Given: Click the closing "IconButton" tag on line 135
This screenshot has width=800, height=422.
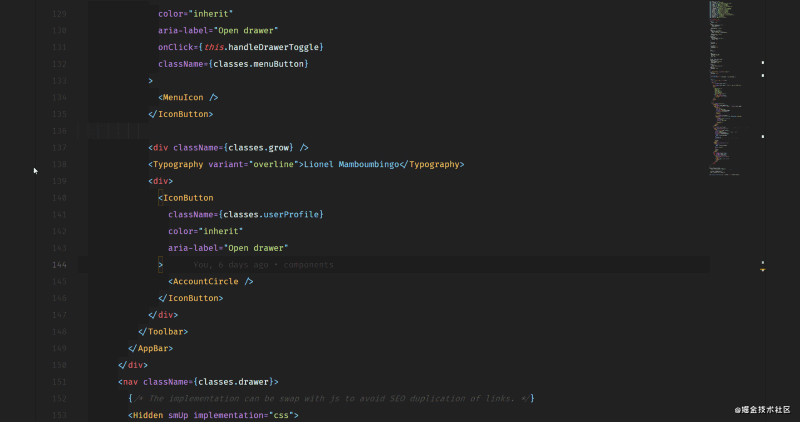Looking at the screenshot, I should pos(181,114).
